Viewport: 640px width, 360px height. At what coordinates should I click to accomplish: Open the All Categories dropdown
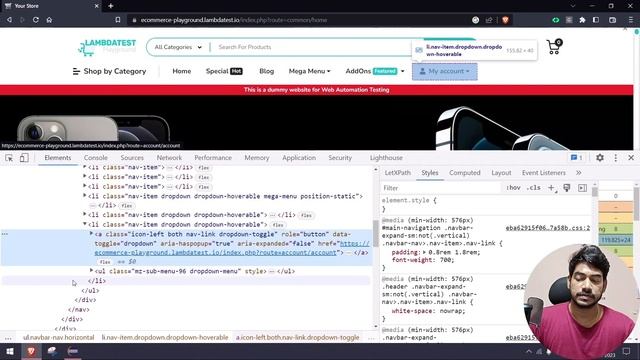[x=178, y=47]
